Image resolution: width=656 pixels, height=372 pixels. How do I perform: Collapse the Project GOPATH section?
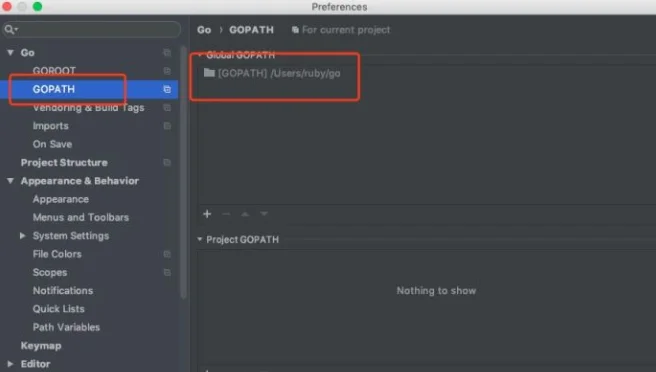[200, 239]
